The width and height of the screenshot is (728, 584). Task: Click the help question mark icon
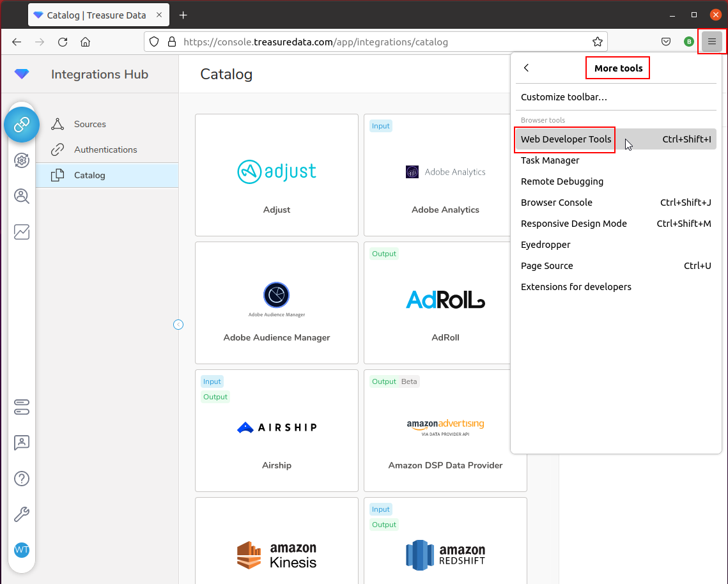pos(22,478)
